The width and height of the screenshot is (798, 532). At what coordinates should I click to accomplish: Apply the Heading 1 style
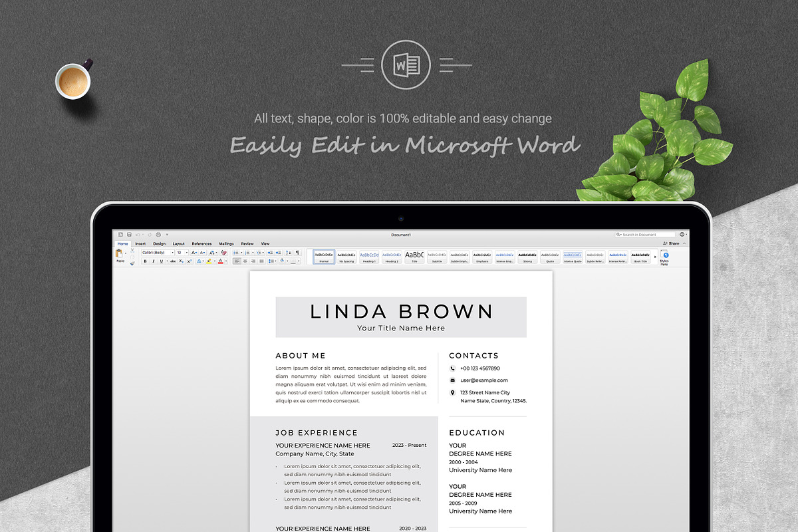coord(369,257)
